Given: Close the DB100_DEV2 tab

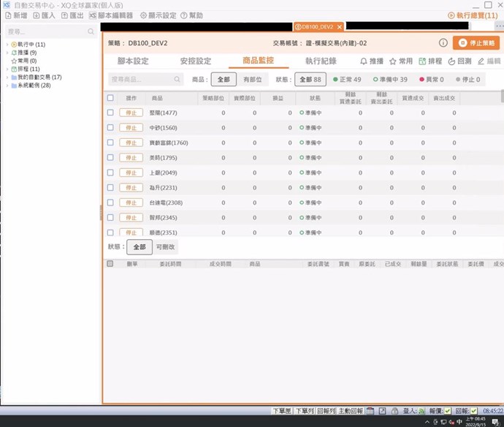Looking at the screenshot, I should (x=340, y=27).
